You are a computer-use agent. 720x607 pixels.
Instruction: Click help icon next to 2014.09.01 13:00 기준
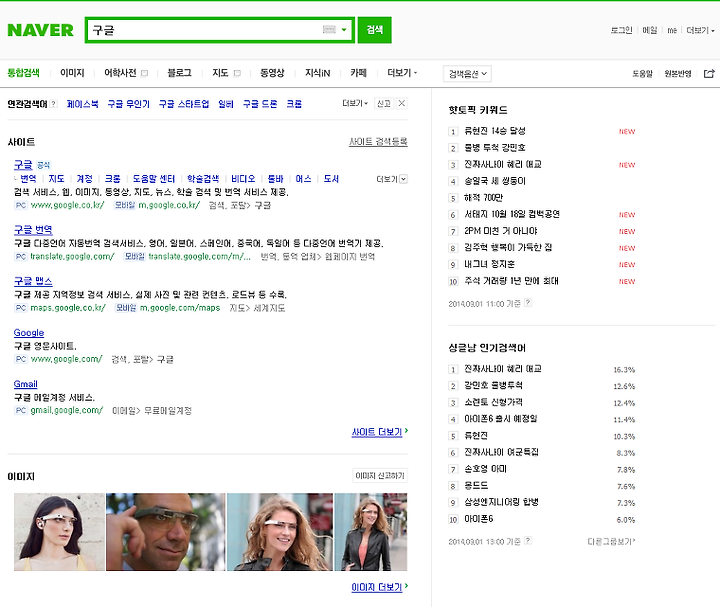click(x=528, y=540)
